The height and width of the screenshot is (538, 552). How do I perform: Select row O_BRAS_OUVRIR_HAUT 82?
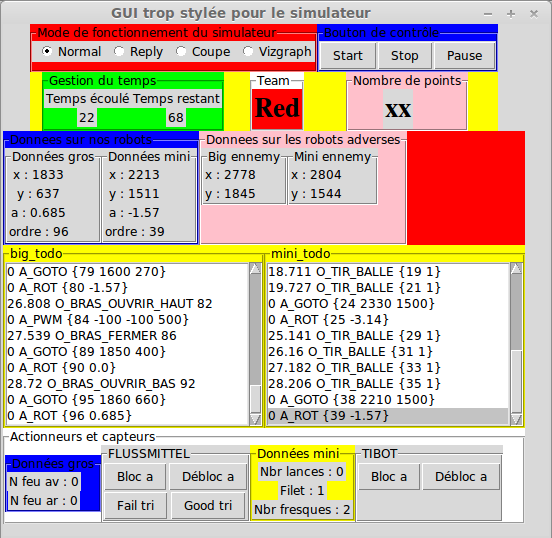pyautogui.click(x=127, y=304)
